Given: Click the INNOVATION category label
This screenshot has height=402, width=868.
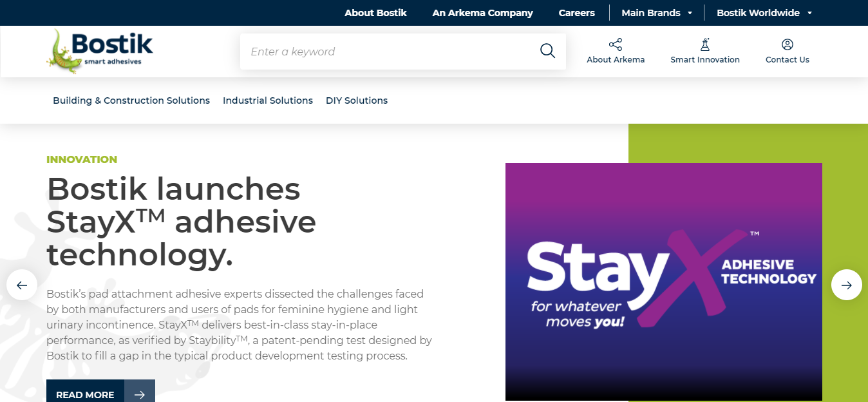Looking at the screenshot, I should click(x=82, y=159).
